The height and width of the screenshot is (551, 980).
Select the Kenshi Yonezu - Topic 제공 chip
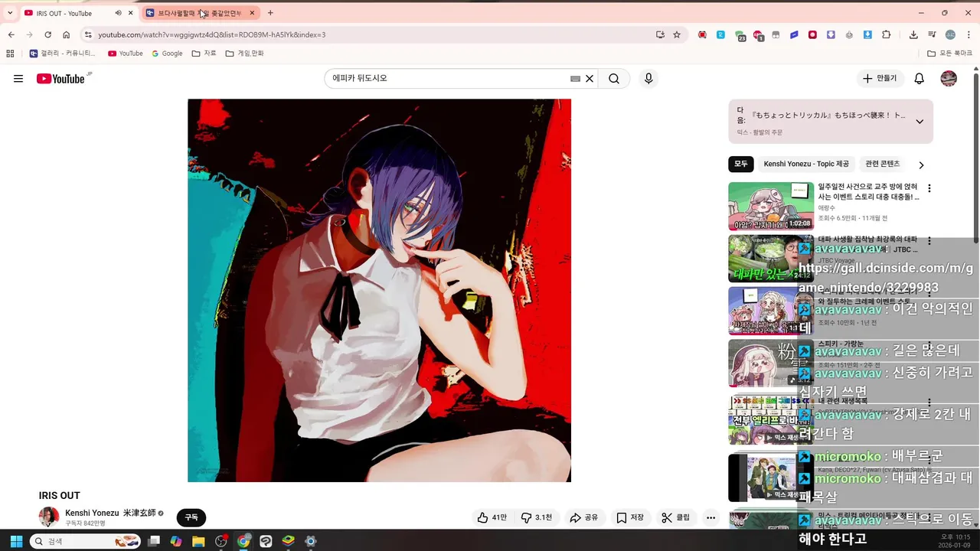pos(806,165)
